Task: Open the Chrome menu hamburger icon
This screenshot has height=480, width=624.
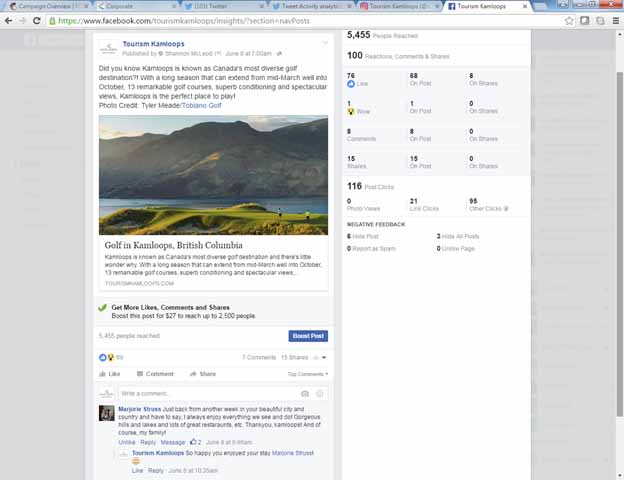Action: tap(616, 21)
